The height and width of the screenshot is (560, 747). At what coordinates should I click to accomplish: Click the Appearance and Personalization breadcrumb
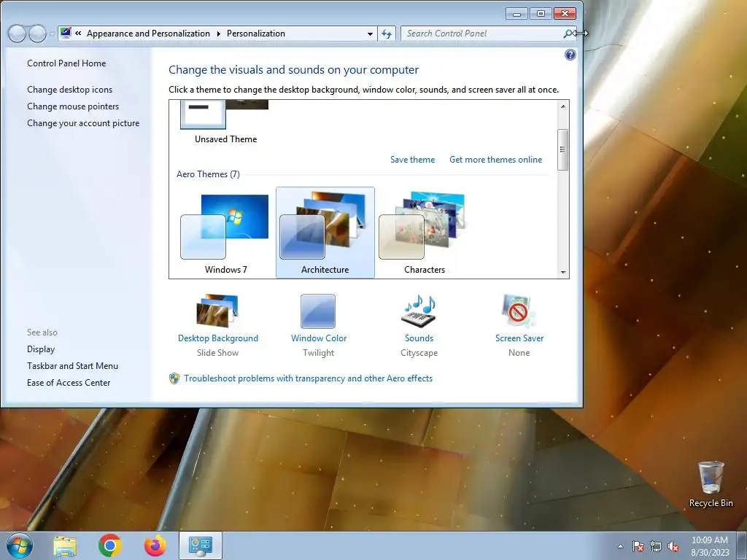pos(148,34)
